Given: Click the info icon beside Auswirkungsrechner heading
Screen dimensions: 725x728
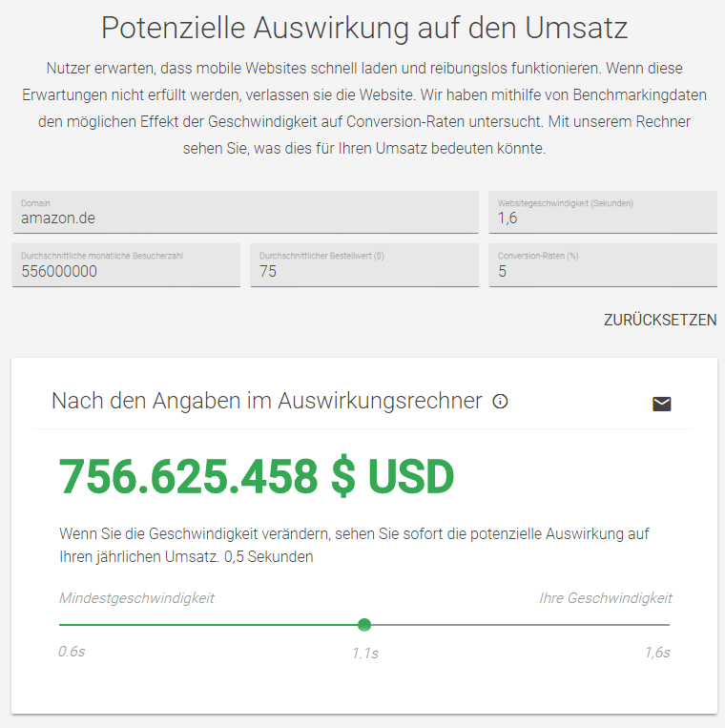Looking at the screenshot, I should (x=500, y=402).
